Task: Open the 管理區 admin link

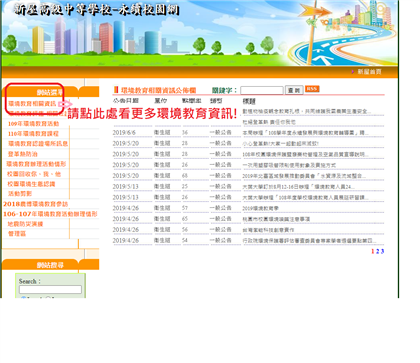Action: (17, 234)
